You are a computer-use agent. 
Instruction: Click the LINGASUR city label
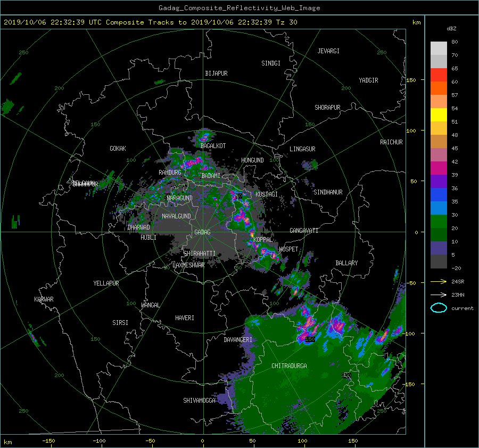tap(302, 149)
